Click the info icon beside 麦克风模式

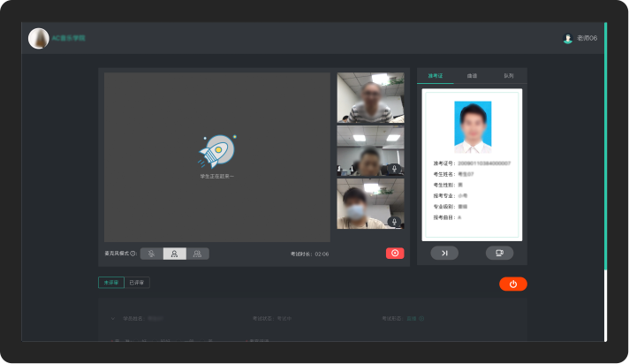tap(133, 254)
